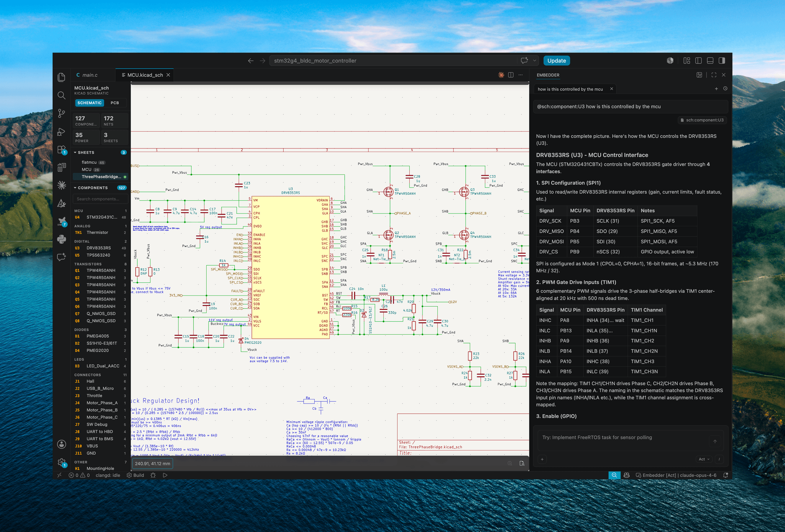This screenshot has width=785, height=532.
Task: Click the run play icon in status bar
Action: (x=165, y=475)
